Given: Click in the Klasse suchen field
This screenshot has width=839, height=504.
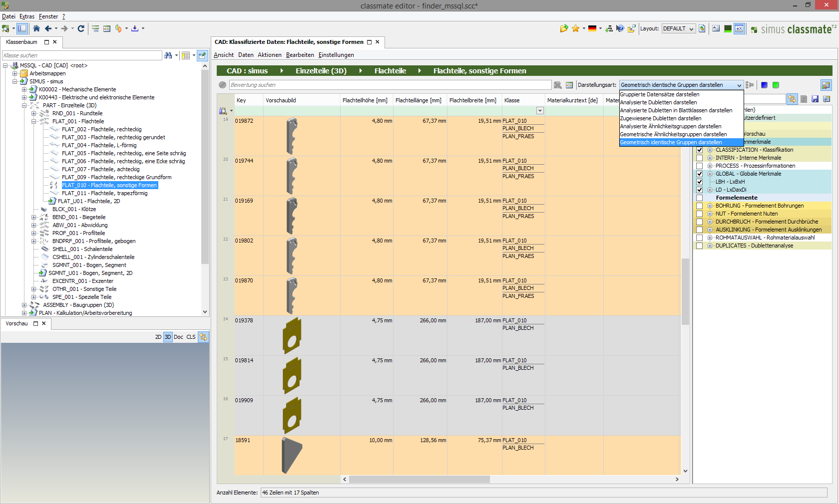Looking at the screenshot, I should [82, 55].
